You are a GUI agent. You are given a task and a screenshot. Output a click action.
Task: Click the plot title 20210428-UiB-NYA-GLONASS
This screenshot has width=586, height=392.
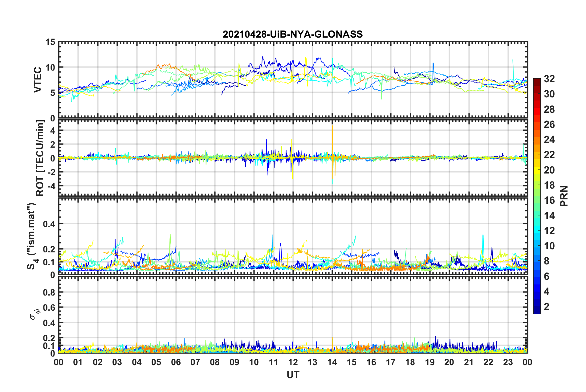tap(293, 34)
